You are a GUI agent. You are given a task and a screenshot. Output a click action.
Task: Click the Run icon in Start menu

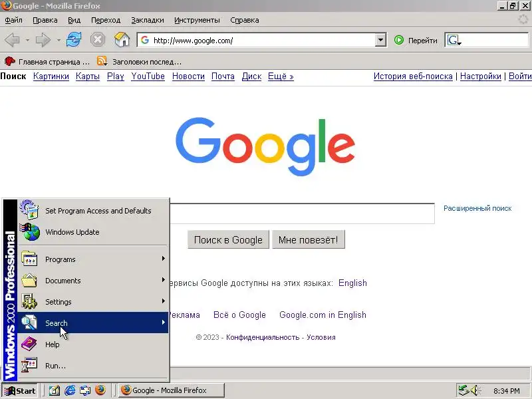29,365
